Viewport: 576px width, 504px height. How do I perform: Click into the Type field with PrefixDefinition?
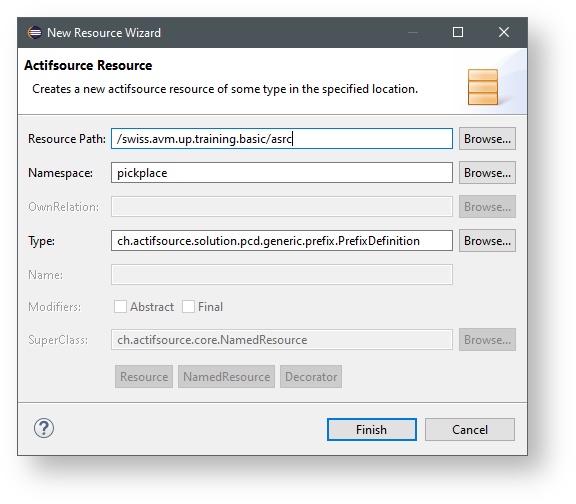click(282, 241)
